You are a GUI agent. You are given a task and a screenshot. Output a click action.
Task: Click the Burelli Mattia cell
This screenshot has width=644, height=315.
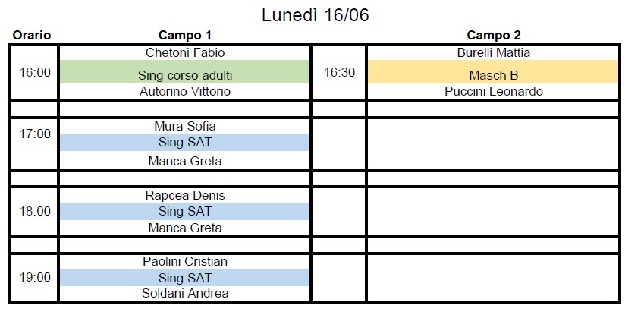(493, 53)
